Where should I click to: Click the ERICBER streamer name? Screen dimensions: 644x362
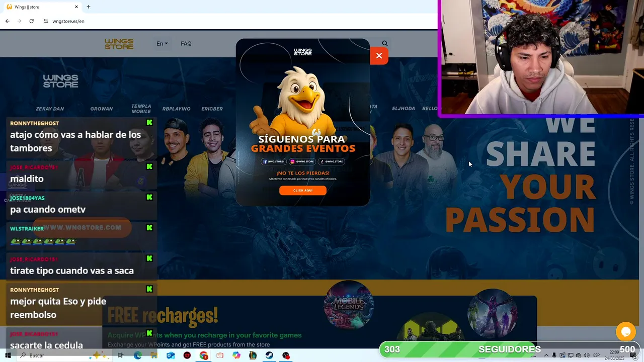point(212,109)
